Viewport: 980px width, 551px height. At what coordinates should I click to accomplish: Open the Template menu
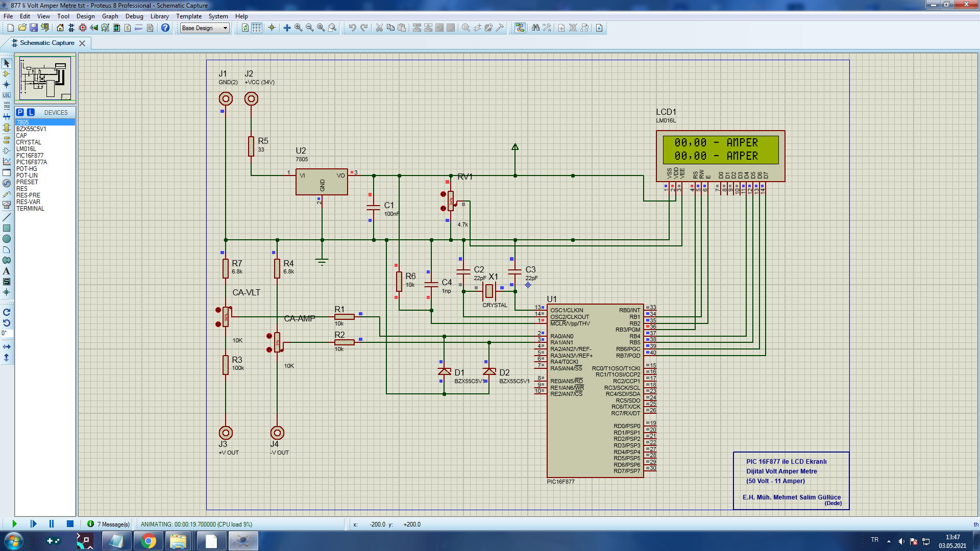tap(189, 16)
